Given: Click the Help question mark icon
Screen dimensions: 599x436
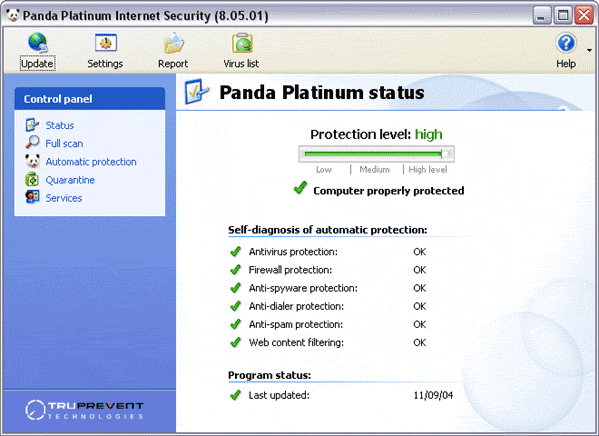Looking at the screenshot, I should click(x=566, y=43).
